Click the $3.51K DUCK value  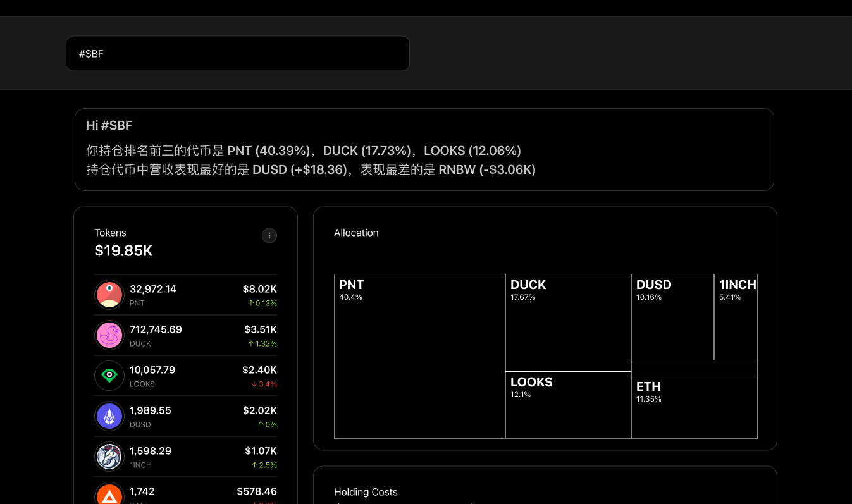(261, 329)
